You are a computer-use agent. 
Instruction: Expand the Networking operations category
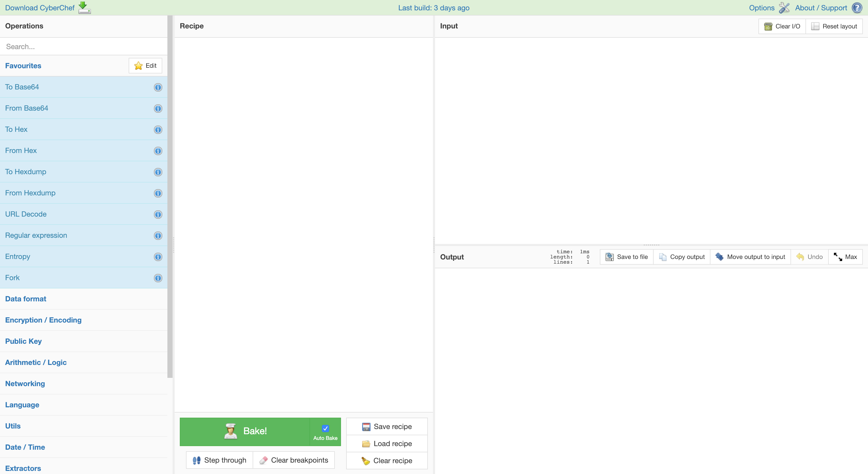coord(25,384)
